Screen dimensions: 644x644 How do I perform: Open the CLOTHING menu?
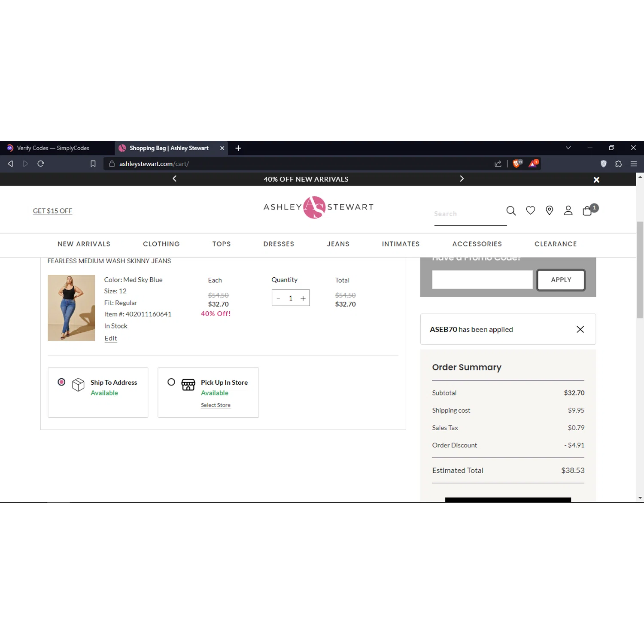tap(161, 244)
